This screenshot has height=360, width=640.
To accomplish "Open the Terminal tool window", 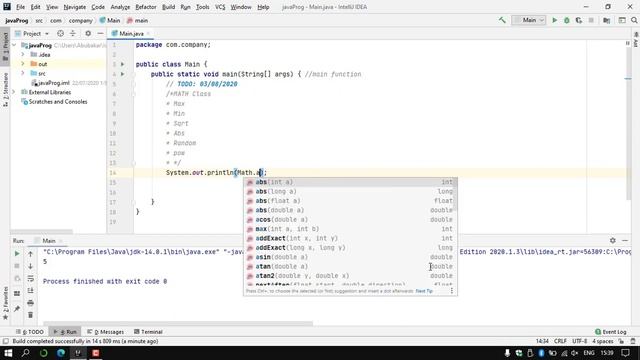I will point(148,331).
